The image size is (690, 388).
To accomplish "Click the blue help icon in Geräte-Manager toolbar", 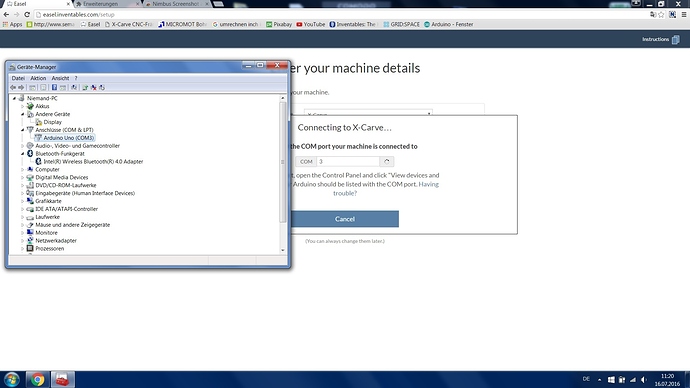I will coord(54,88).
